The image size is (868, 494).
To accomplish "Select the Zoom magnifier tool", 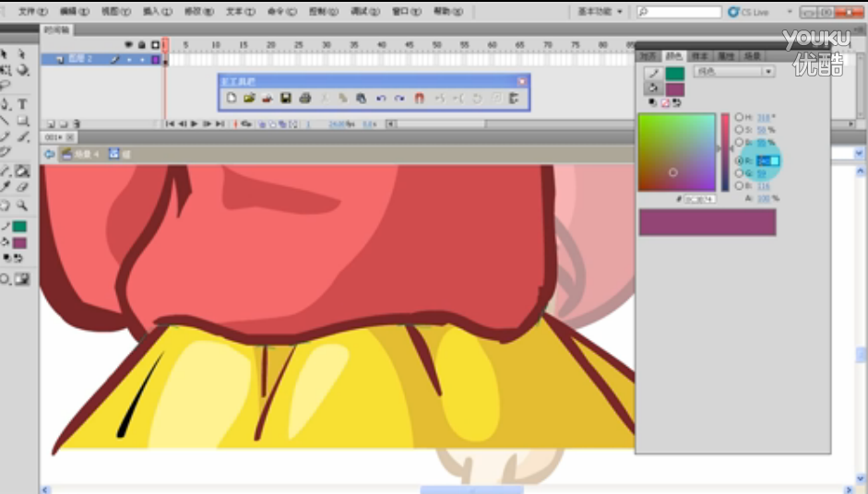I will tap(22, 206).
